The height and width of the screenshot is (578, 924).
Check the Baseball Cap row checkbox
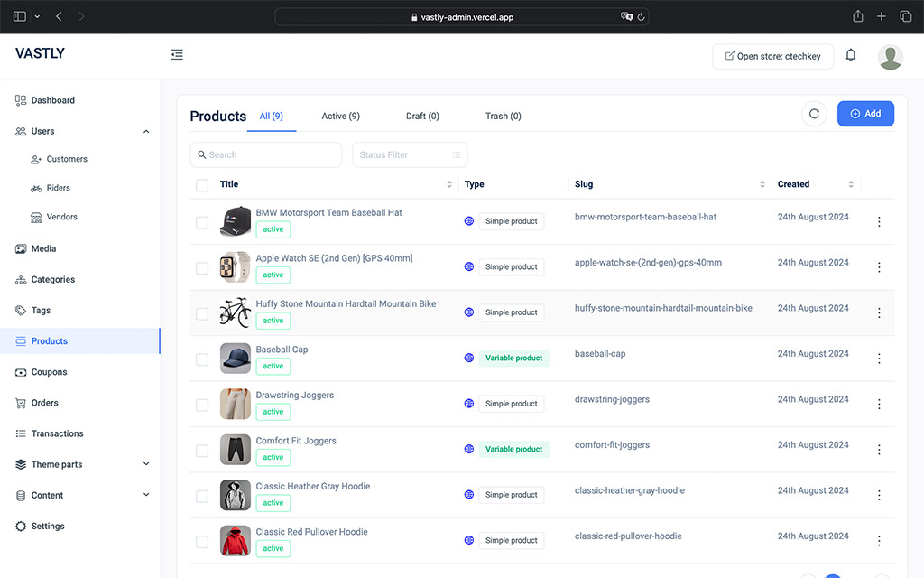(202, 359)
